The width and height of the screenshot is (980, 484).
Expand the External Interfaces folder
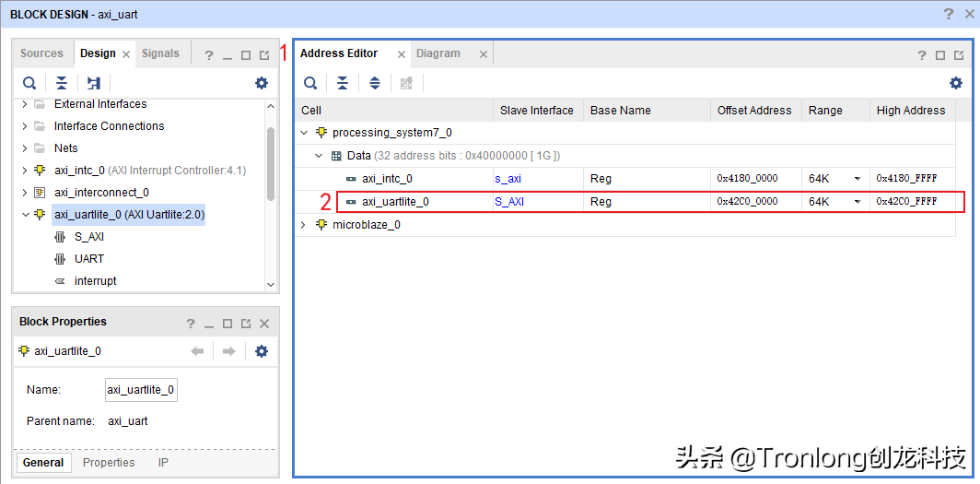pos(24,104)
